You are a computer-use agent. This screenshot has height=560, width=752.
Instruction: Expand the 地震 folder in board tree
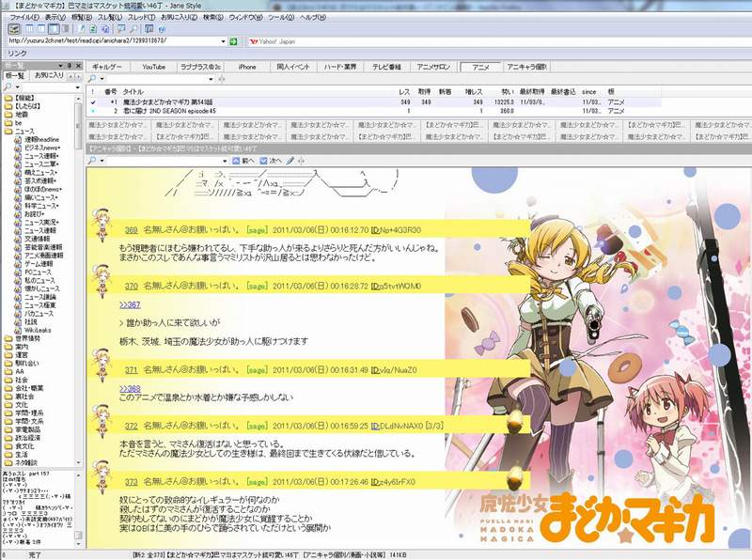click(x=16, y=115)
